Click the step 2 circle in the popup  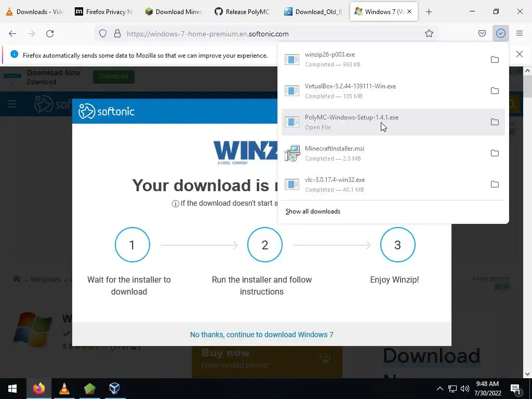pos(265,245)
